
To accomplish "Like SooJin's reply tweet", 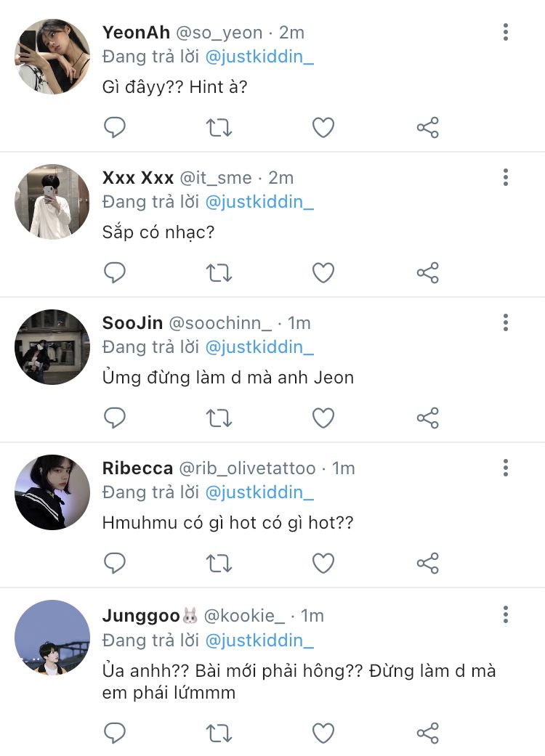I will tap(323, 418).
